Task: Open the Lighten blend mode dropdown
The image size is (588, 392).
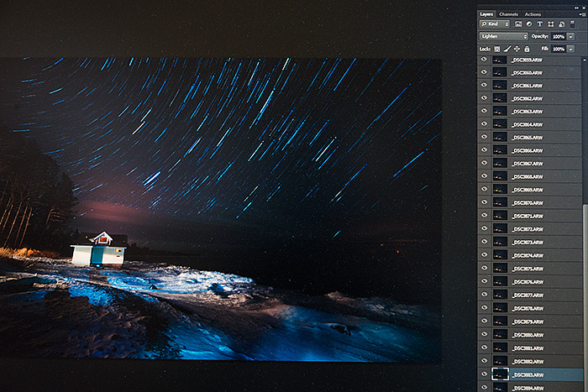Action: [x=504, y=36]
